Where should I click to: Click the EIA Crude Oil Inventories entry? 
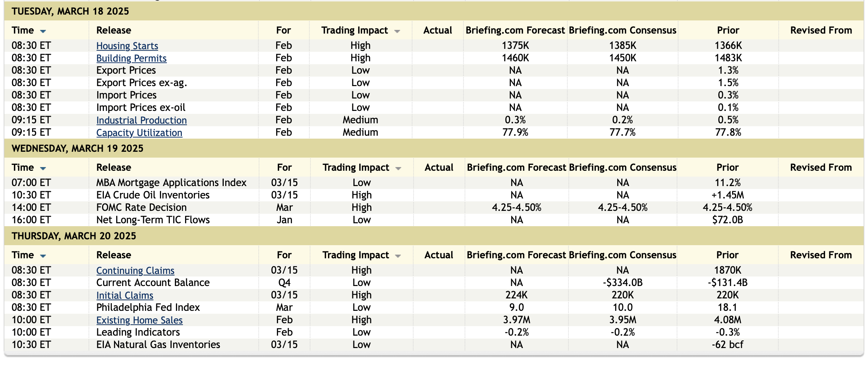point(153,195)
